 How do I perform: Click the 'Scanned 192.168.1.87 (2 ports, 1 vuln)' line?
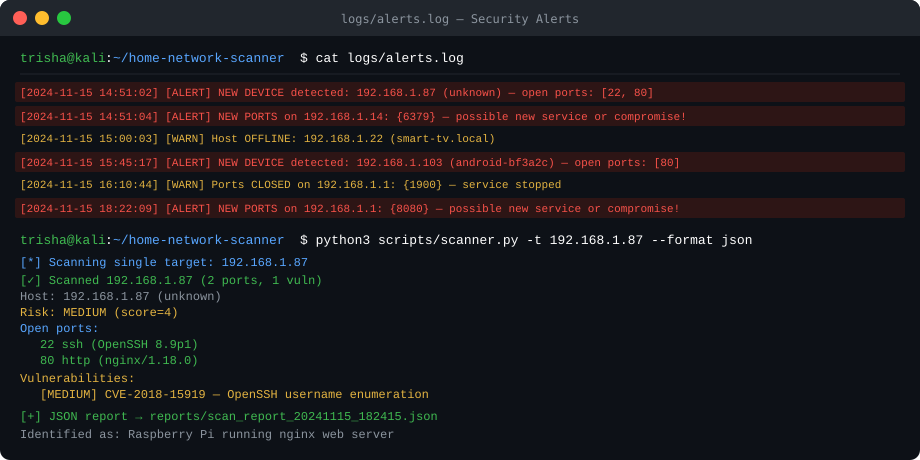coord(171,280)
